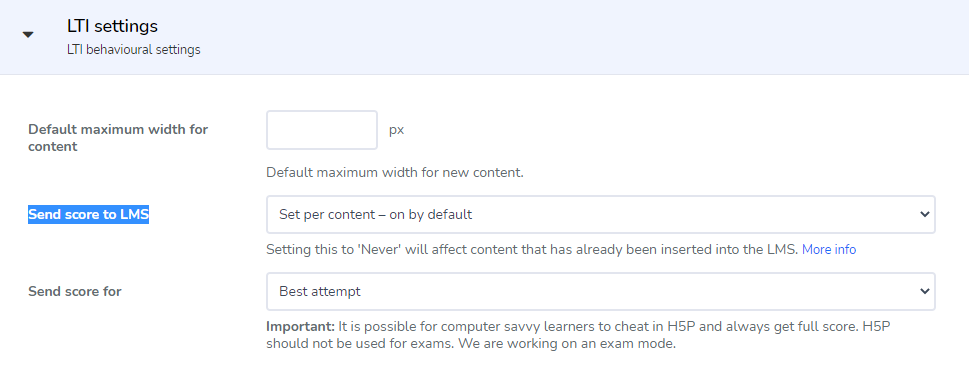This screenshot has height=384, width=969.
Task: Click the Setting this to 'Never' help text
Action: [x=533, y=250]
